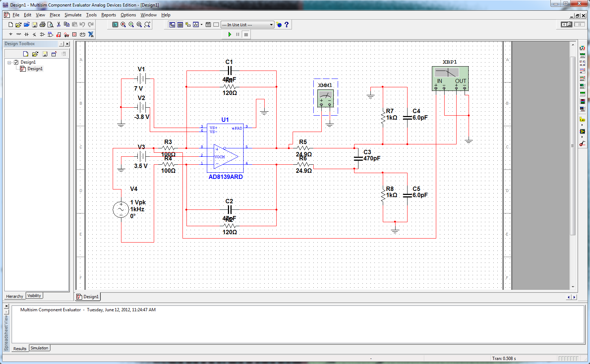Create a new design file
The width and height of the screenshot is (590, 364).
pyautogui.click(x=11, y=25)
